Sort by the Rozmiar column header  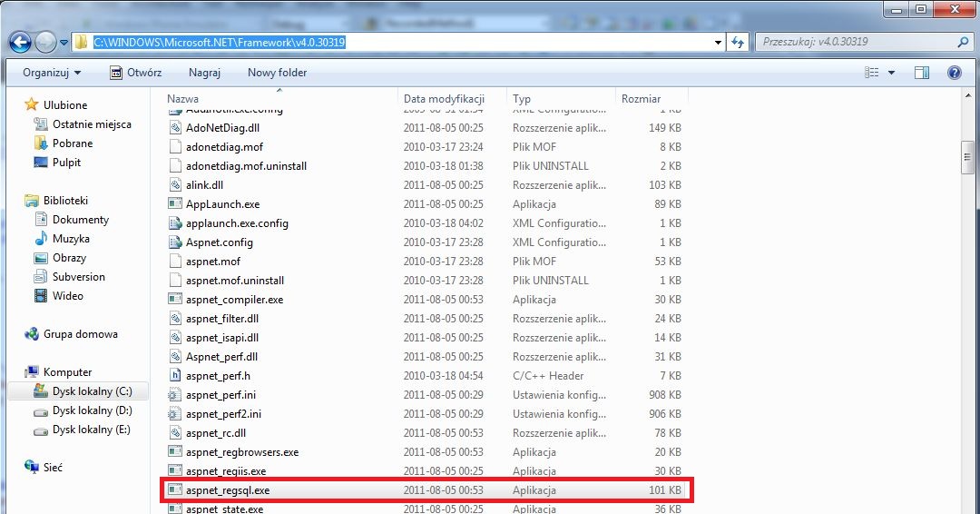(642, 99)
